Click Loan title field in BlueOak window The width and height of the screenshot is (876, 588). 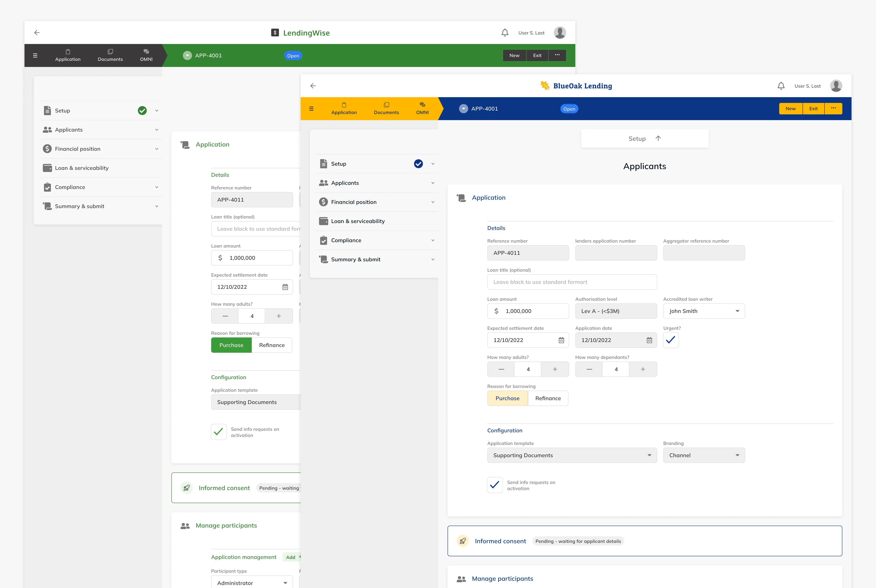coord(572,282)
